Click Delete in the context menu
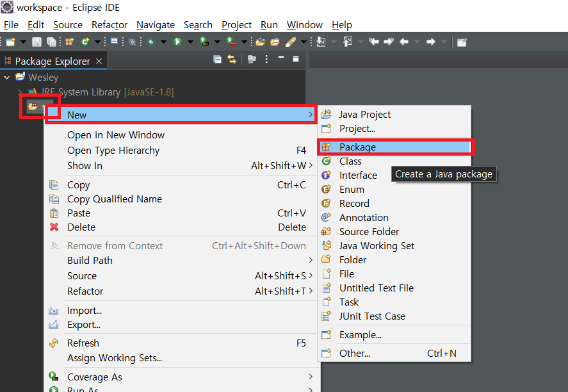Viewport: 568px width, 392px height. point(181,227)
